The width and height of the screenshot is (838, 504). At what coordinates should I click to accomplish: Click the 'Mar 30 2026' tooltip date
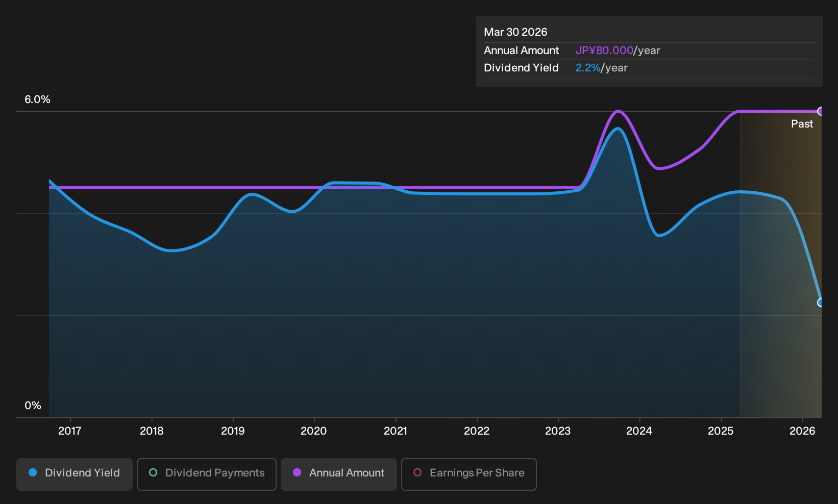pos(515,32)
